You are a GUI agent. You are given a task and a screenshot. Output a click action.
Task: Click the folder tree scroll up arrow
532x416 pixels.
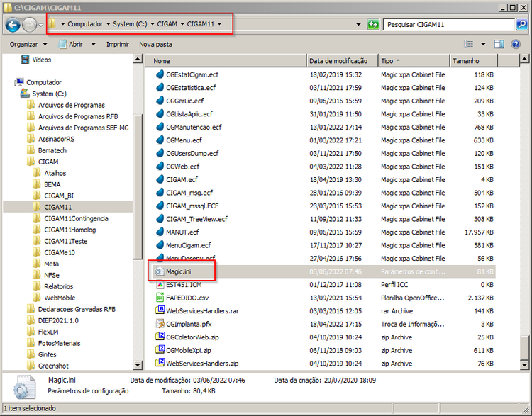(138, 59)
